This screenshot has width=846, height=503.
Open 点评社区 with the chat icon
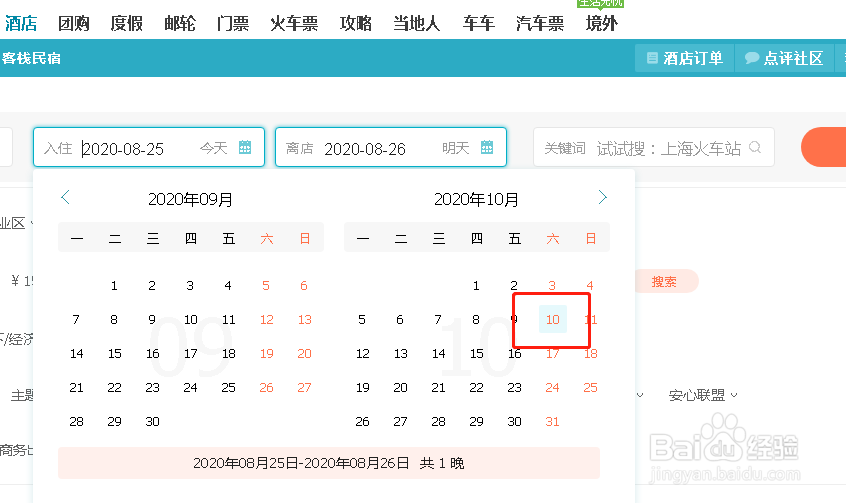pos(784,58)
